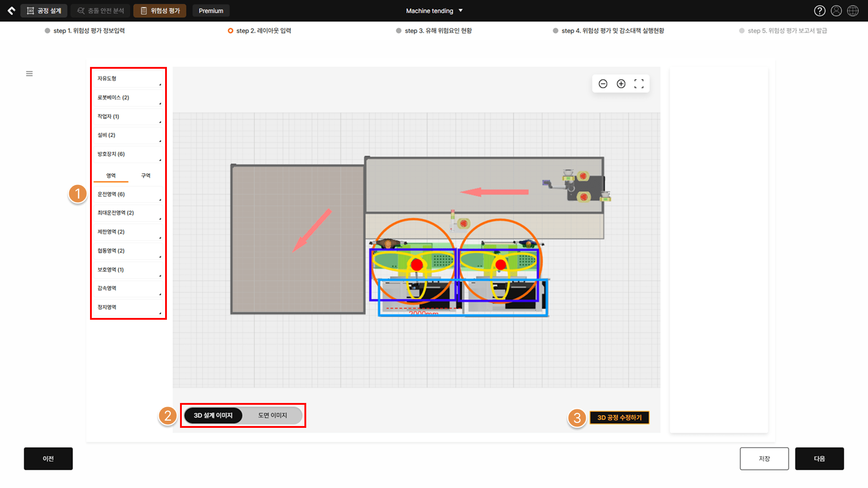Select the left robot's red base point
868x488 pixels.
pos(417,265)
